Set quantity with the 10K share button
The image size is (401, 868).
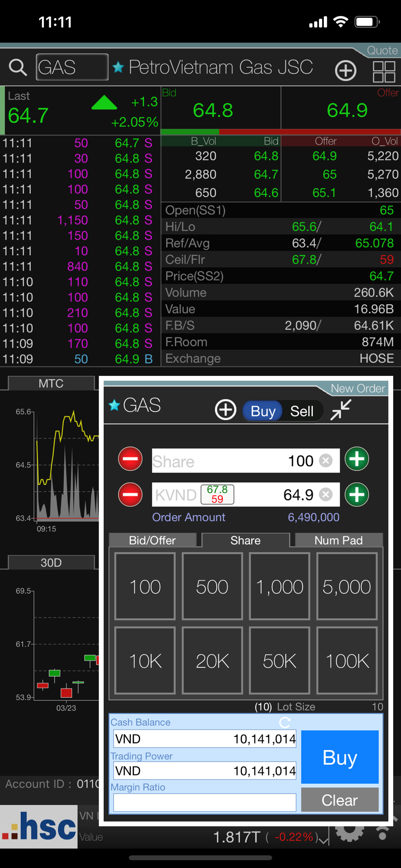(x=145, y=661)
